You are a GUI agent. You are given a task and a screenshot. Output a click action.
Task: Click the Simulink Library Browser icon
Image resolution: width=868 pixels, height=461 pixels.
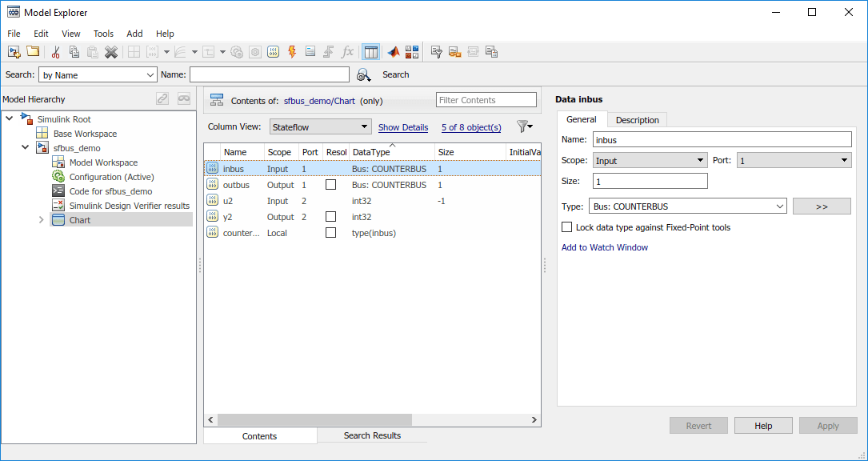click(x=412, y=52)
